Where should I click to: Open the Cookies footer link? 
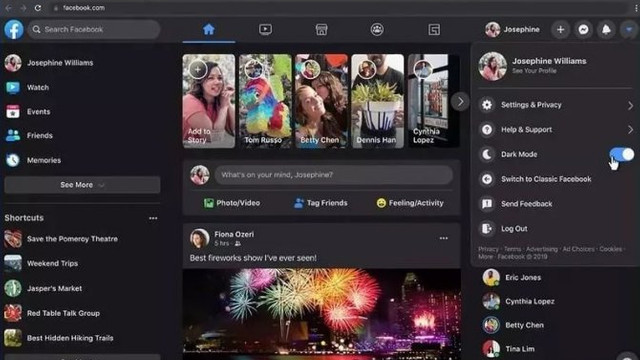pos(611,249)
